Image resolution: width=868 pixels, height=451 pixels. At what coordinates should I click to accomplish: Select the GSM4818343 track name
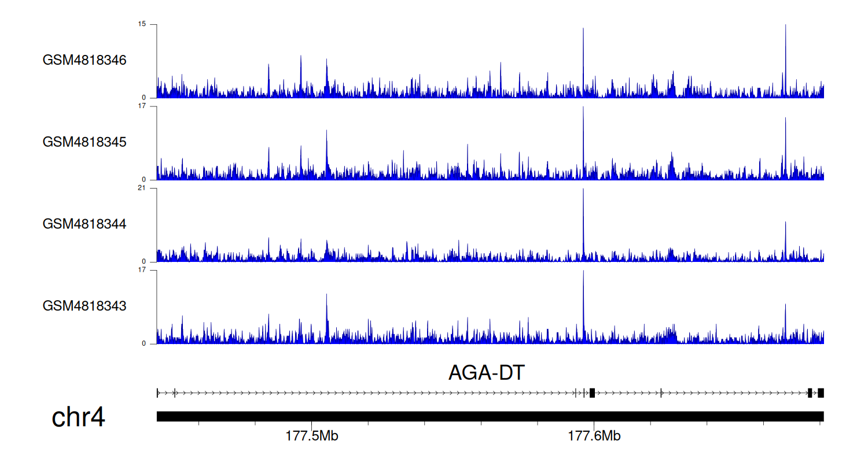[x=84, y=305]
